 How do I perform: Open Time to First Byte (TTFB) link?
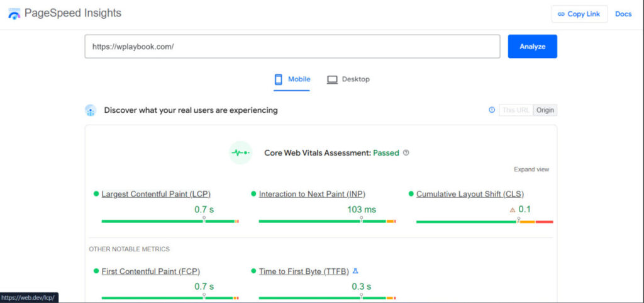[x=304, y=272]
